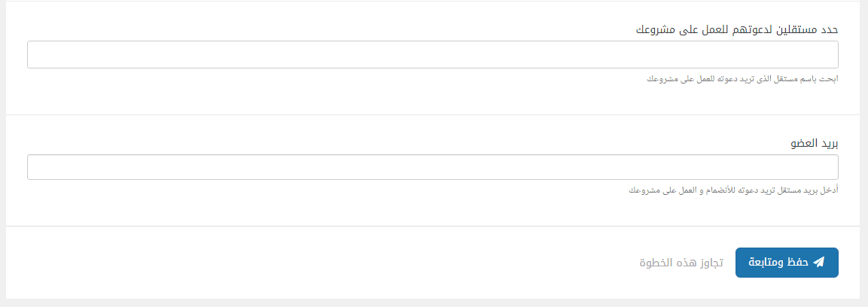
Task: Focus the بريد العضو email input field
Action: pyautogui.click(x=433, y=167)
